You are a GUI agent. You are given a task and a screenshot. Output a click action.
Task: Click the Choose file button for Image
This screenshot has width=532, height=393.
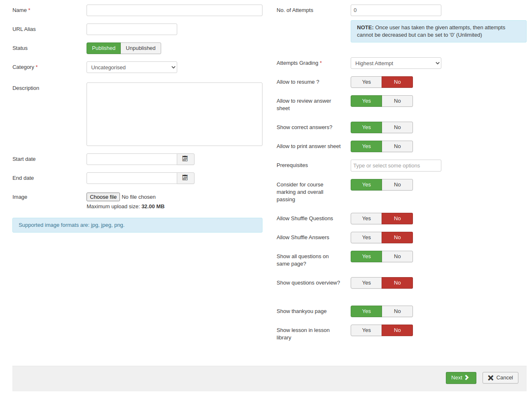pyautogui.click(x=103, y=197)
